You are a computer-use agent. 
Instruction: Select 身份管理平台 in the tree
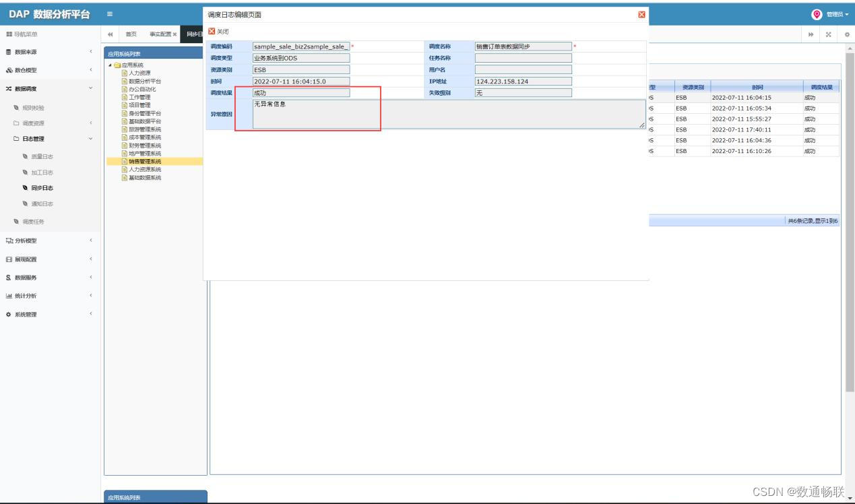point(145,113)
